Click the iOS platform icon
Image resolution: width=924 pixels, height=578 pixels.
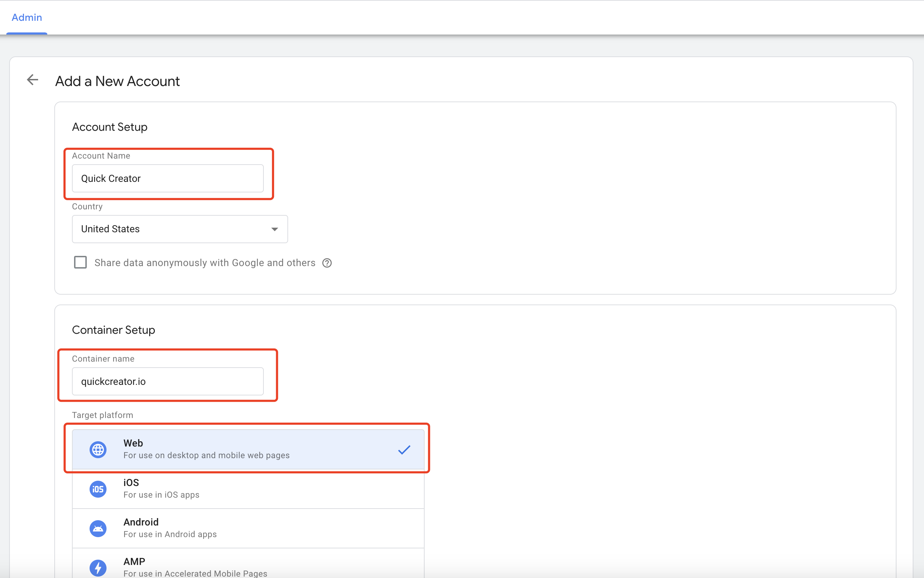(x=98, y=489)
